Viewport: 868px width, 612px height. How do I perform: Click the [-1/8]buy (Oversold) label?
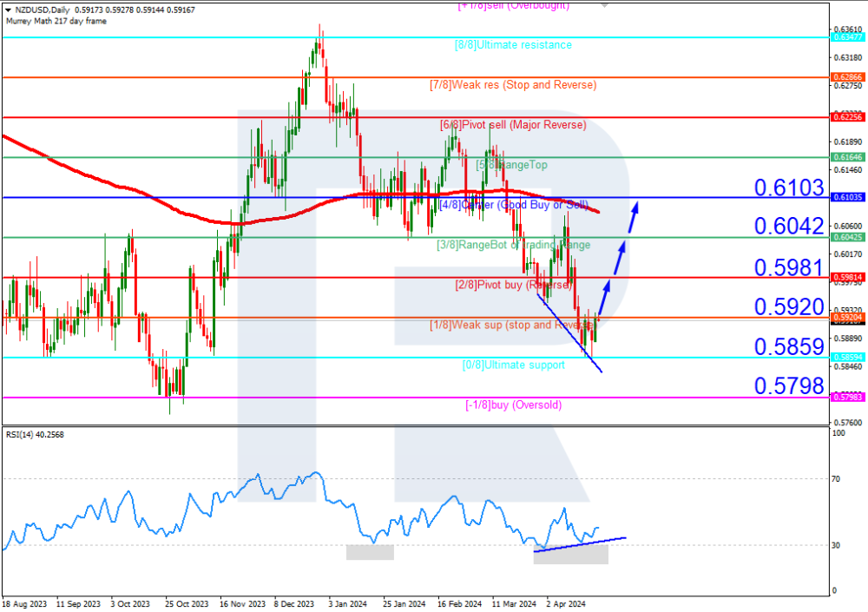click(x=513, y=405)
